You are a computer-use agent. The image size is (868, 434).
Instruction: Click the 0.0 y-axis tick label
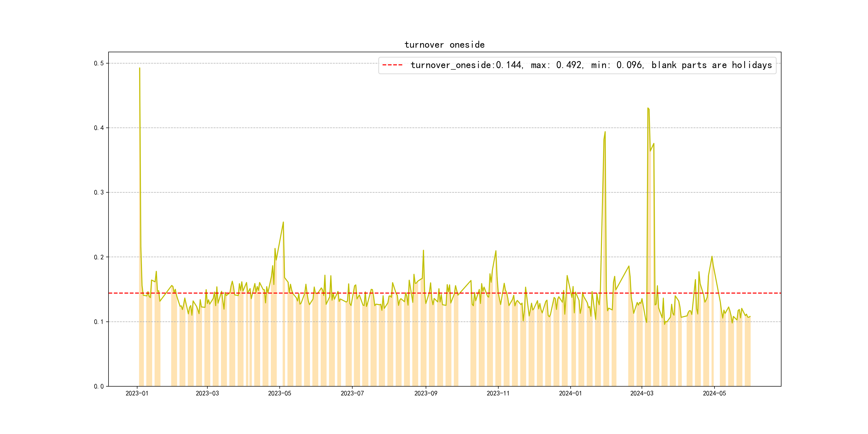pyautogui.click(x=99, y=387)
